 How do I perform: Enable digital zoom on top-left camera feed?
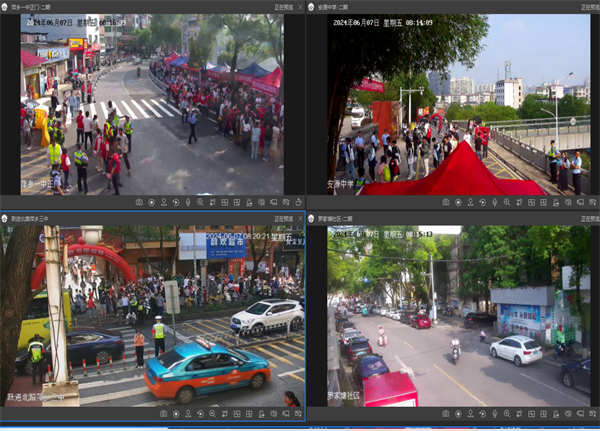pos(201,202)
